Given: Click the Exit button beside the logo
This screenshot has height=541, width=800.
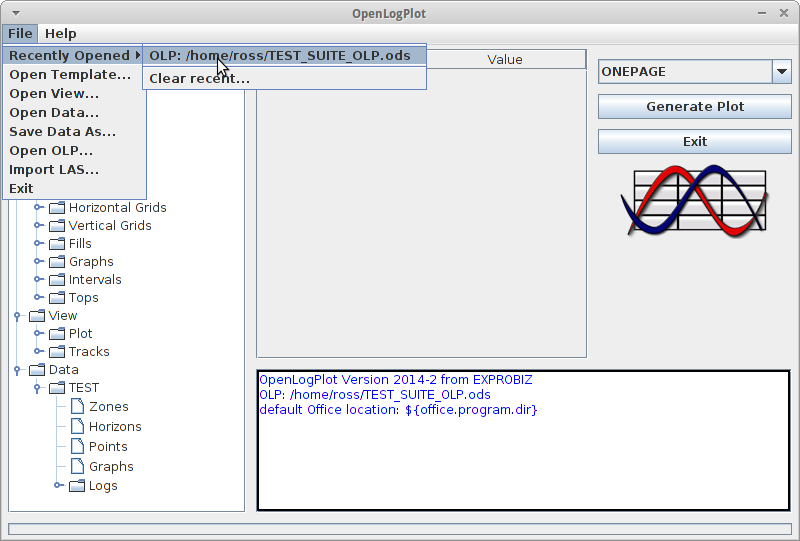Looking at the screenshot, I should pyautogui.click(x=694, y=141).
